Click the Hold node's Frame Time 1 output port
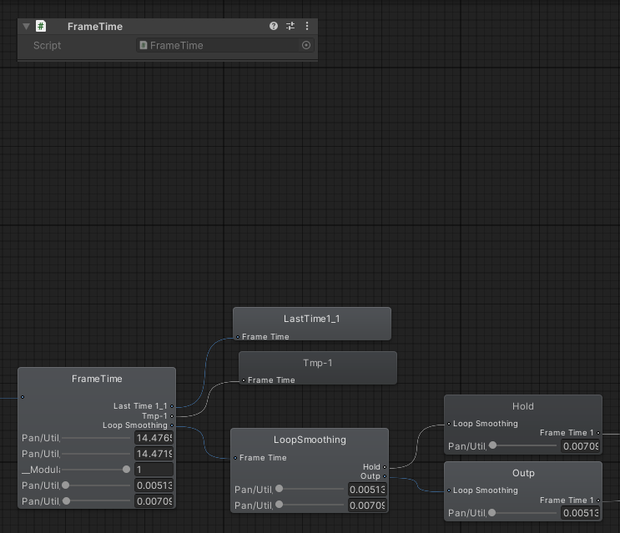The image size is (620, 533). point(598,433)
